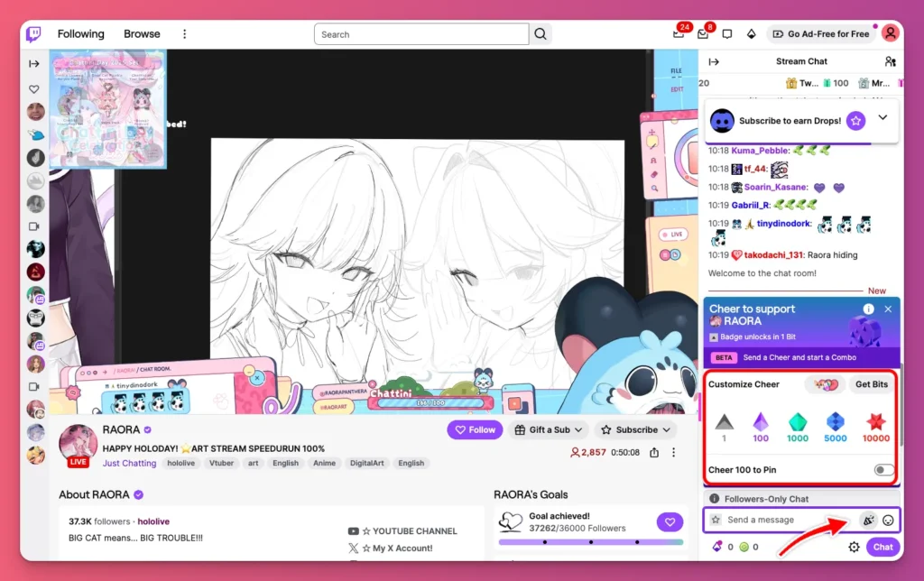Collapse the left sidebar with its arrow
The height and width of the screenshot is (581, 924).
coord(33,63)
